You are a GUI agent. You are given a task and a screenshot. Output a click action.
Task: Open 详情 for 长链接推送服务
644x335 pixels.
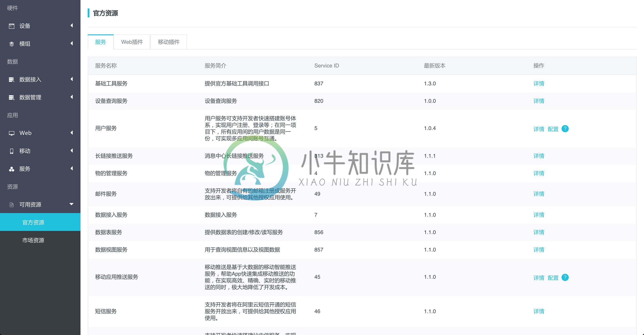coord(539,156)
